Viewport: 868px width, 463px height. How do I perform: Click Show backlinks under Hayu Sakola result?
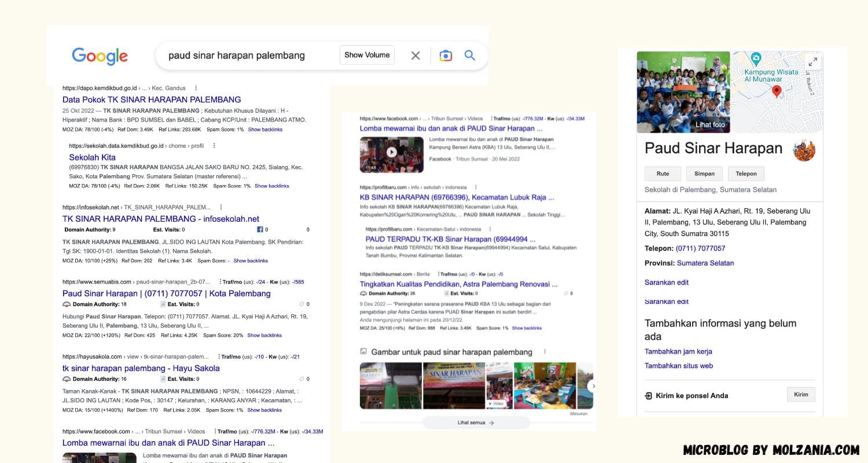click(x=264, y=410)
